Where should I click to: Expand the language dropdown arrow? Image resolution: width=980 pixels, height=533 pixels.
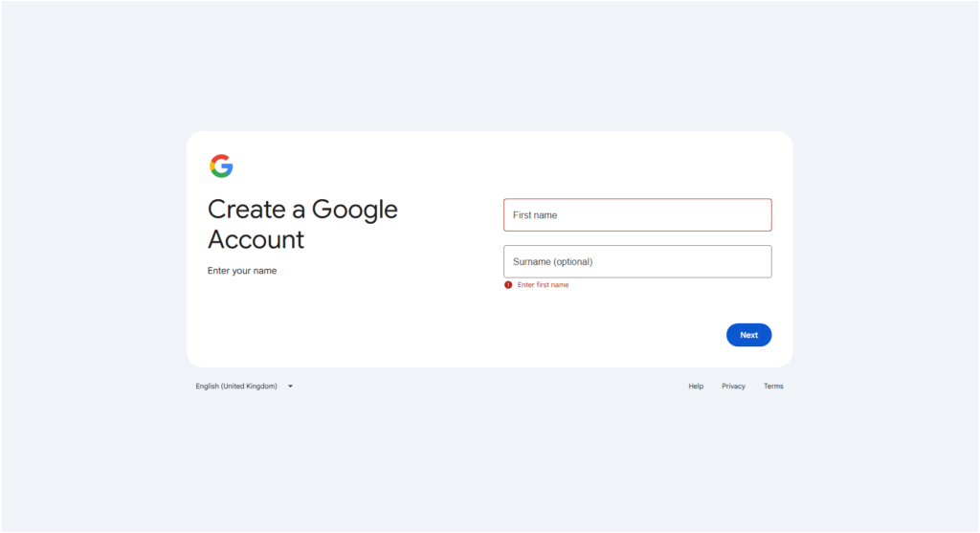click(290, 387)
